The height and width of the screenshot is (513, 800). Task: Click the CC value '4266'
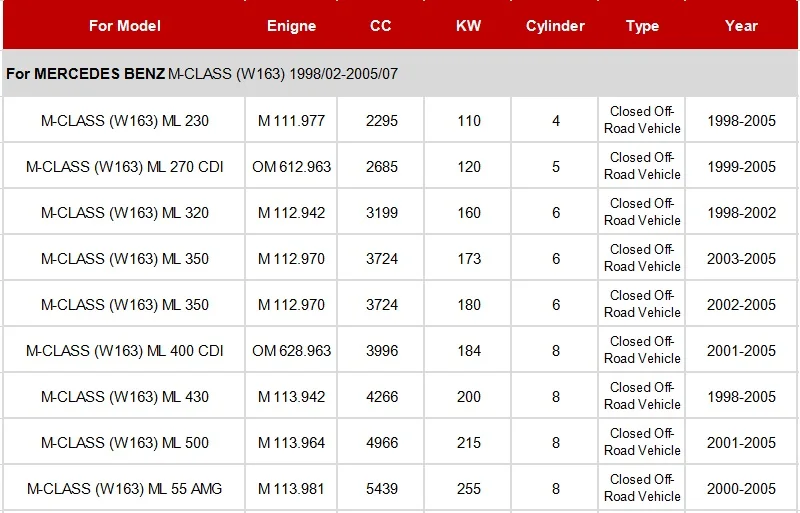(x=382, y=397)
